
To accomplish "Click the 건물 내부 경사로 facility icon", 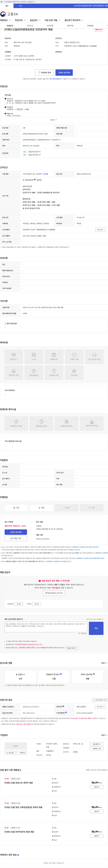I will (x=92, y=424).
